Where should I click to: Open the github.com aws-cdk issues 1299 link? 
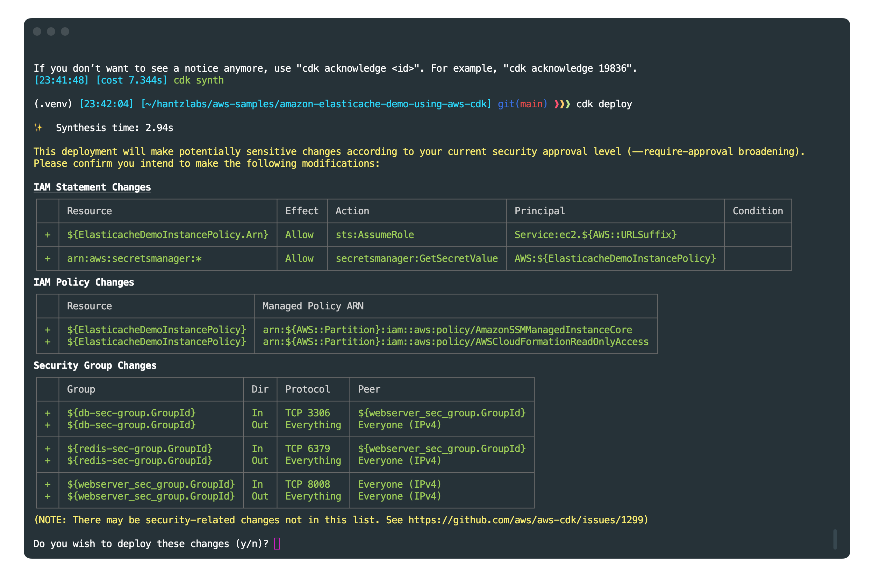pyautogui.click(x=526, y=520)
